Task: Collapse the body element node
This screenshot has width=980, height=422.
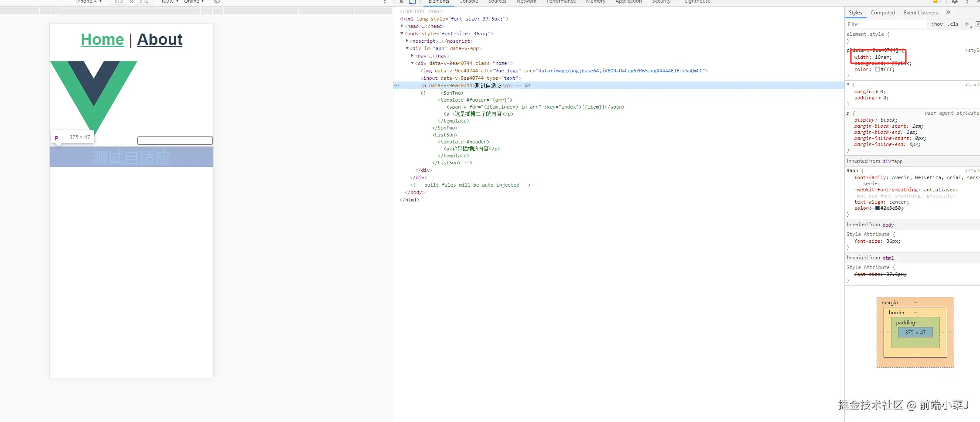Action: [402, 34]
